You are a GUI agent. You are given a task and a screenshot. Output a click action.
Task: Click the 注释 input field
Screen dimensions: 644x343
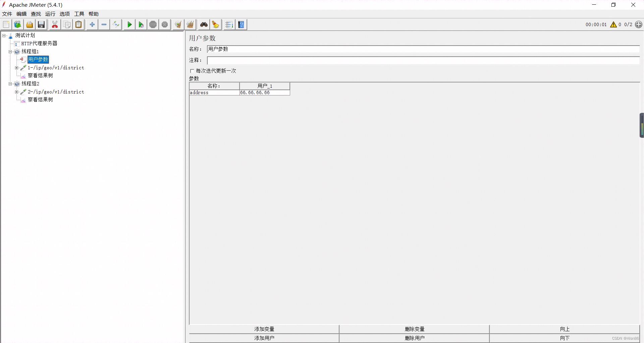[x=423, y=60]
